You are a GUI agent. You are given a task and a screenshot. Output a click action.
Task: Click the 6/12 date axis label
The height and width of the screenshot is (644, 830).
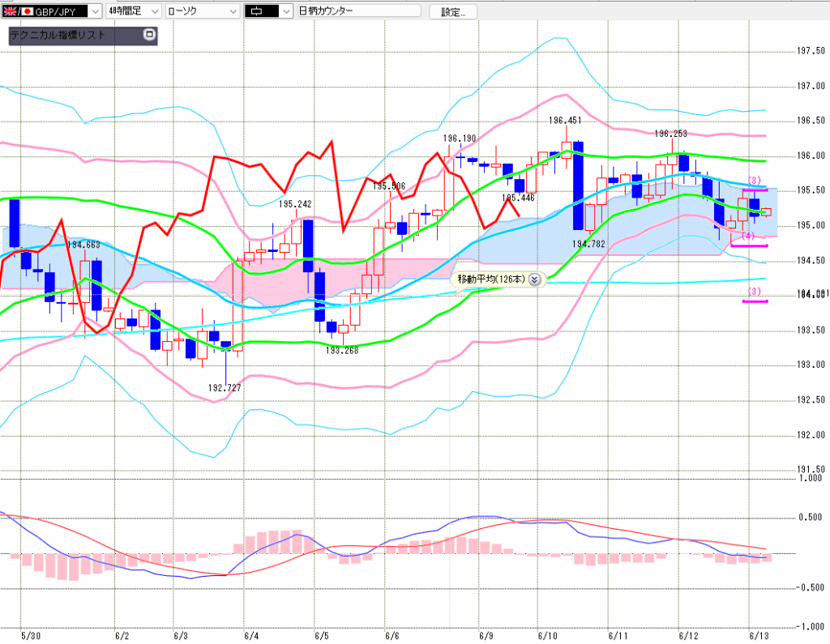point(688,636)
